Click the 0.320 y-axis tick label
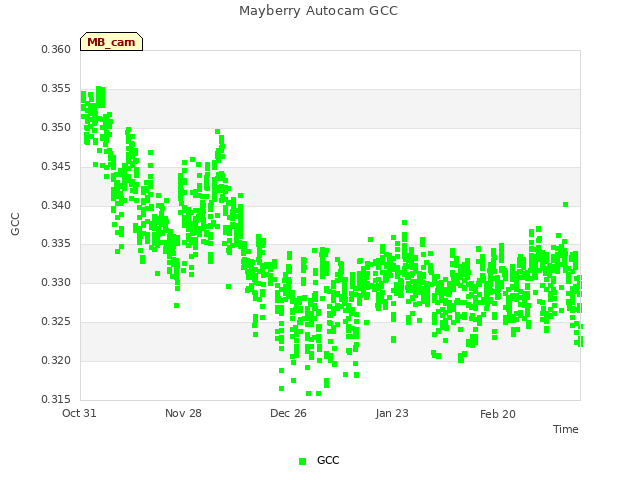 pos(56,360)
